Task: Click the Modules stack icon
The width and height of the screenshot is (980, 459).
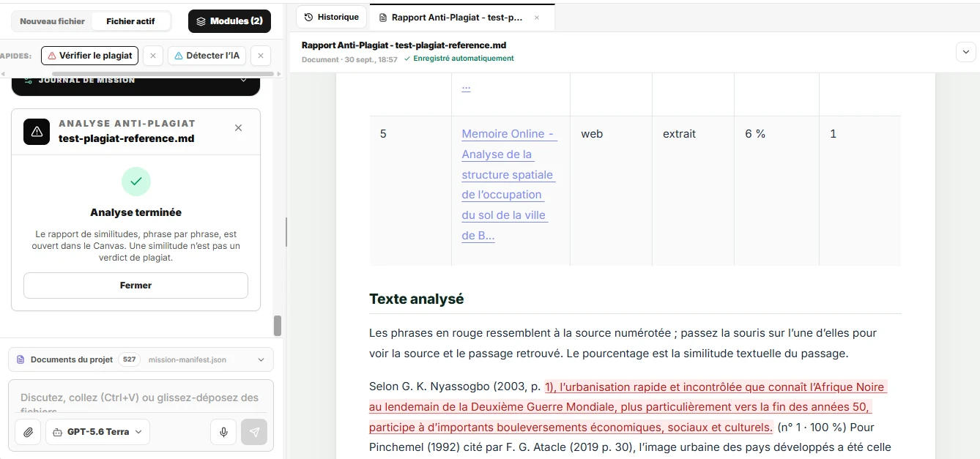Action: (x=201, y=21)
